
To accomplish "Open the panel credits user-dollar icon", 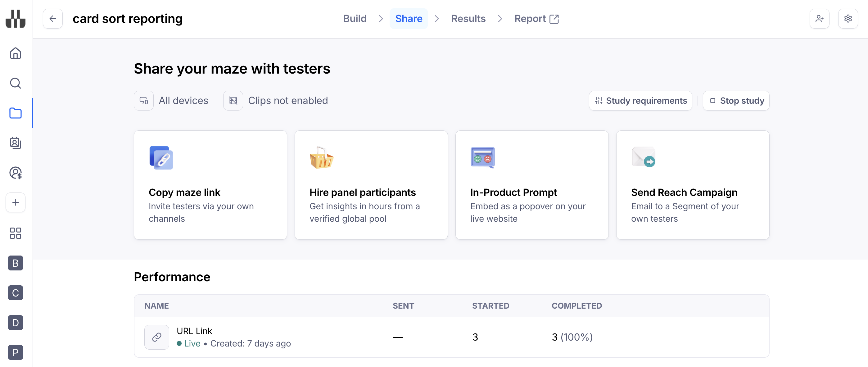I will 16,173.
